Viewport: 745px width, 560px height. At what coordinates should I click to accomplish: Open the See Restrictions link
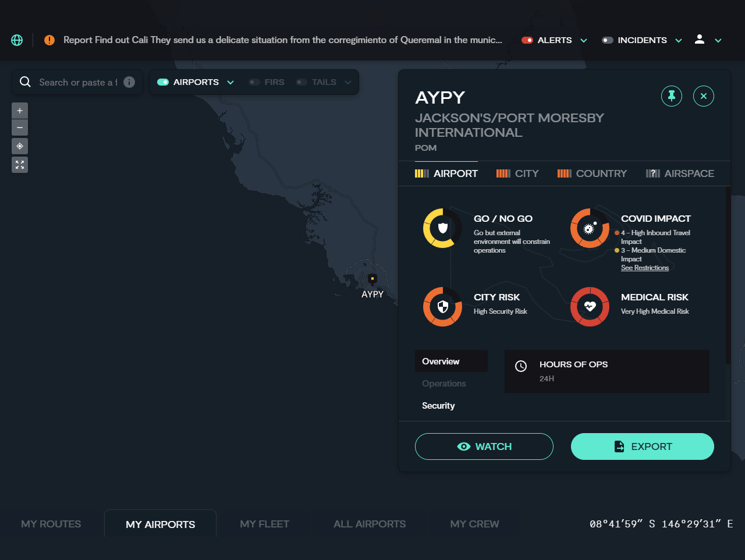[x=645, y=268]
